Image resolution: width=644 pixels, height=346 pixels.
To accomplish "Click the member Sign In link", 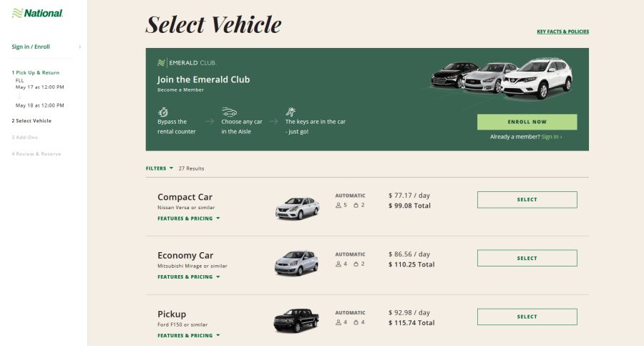I will pyautogui.click(x=551, y=137).
